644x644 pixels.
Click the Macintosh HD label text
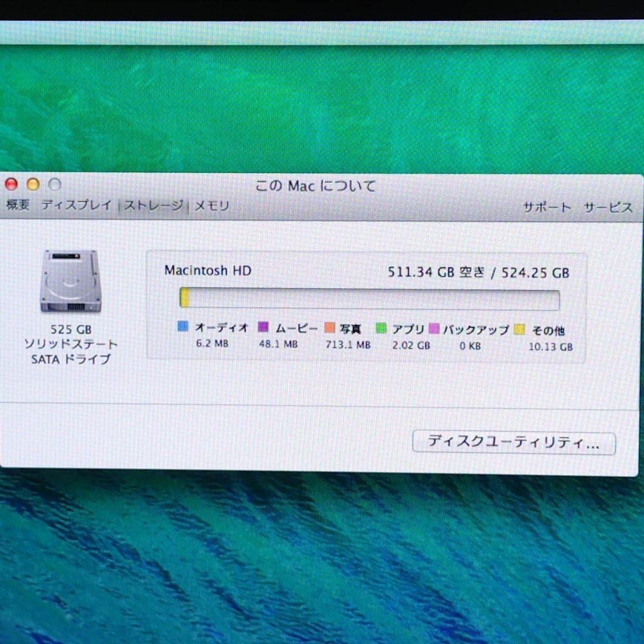coord(208,270)
